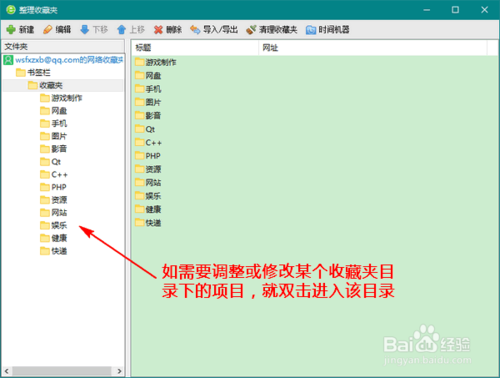This screenshot has height=378, width=500.
Task: Select 网站 folder in left tree
Action: (x=53, y=213)
